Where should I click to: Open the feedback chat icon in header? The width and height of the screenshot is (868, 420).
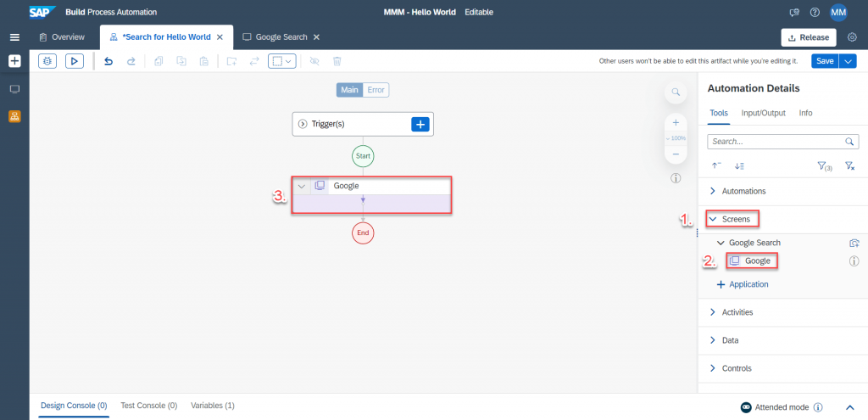click(794, 12)
